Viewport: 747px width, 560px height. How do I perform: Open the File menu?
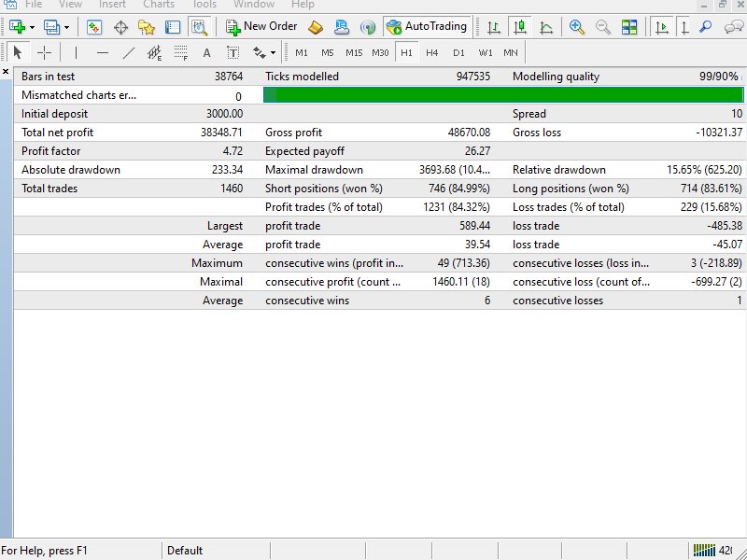click(34, 5)
